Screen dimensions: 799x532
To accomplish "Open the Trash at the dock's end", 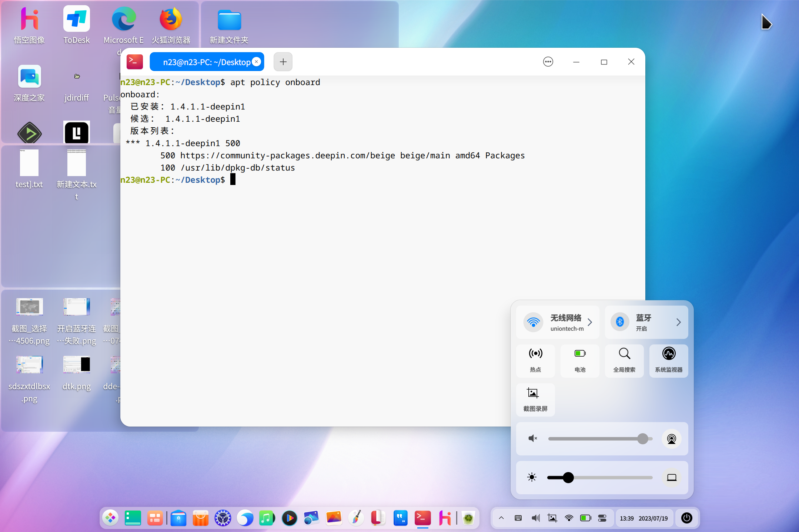I will tap(468, 518).
